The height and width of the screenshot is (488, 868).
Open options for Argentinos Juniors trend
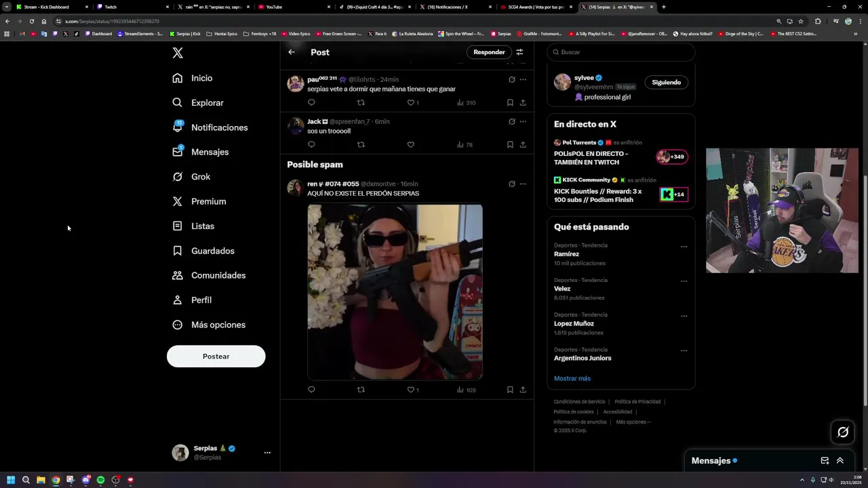tap(684, 350)
